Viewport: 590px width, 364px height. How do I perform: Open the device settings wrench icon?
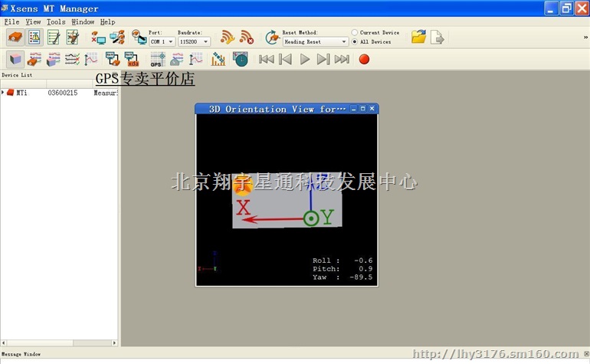(x=54, y=38)
